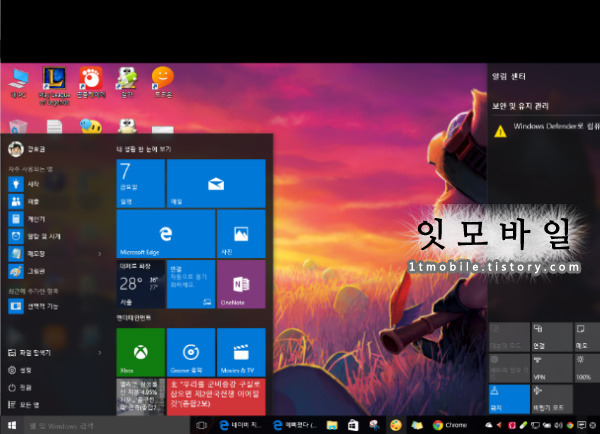This screenshot has width=600, height=434.
Task: Open the Movies & TV tile
Action: [x=241, y=352]
